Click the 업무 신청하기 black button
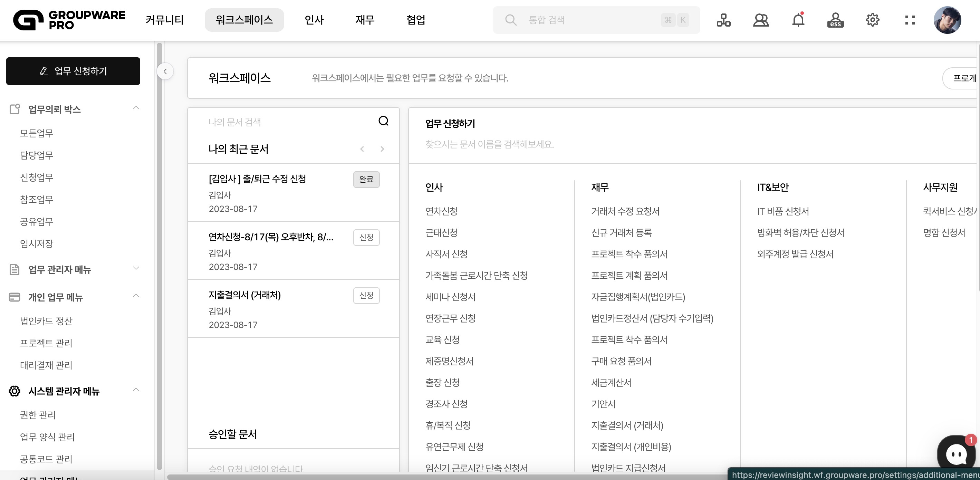This screenshot has height=480, width=980. [73, 71]
